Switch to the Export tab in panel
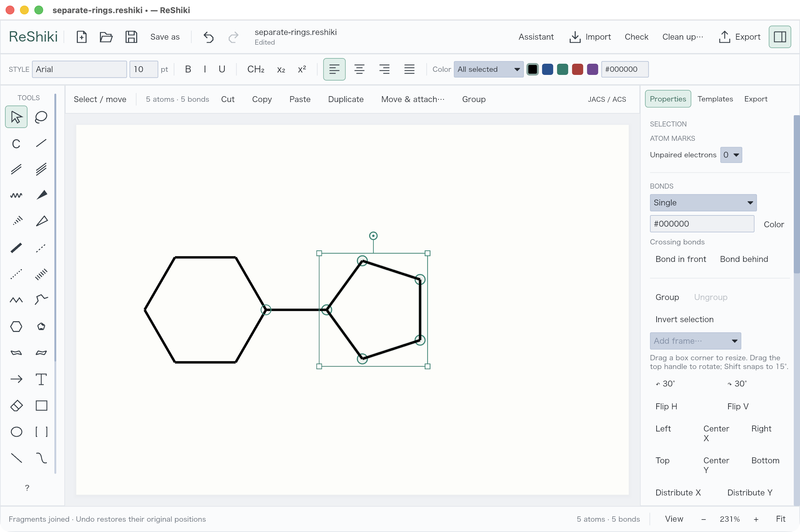The image size is (800, 532). coord(756,99)
